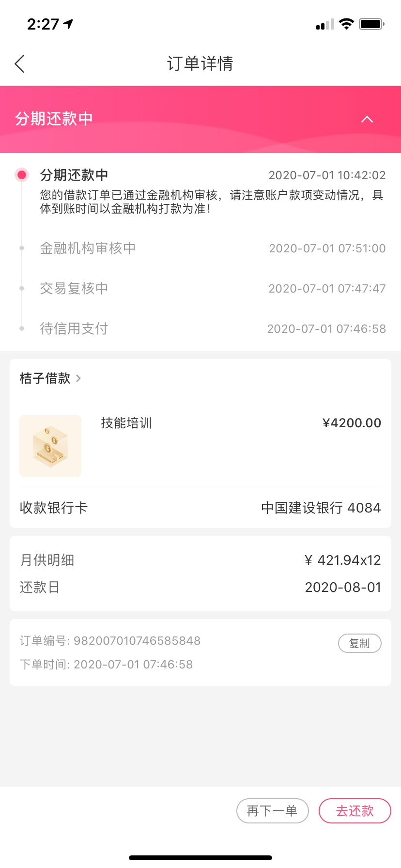This screenshot has height=868, width=401.
Task: Tap the back arrow icon
Action: click(19, 64)
